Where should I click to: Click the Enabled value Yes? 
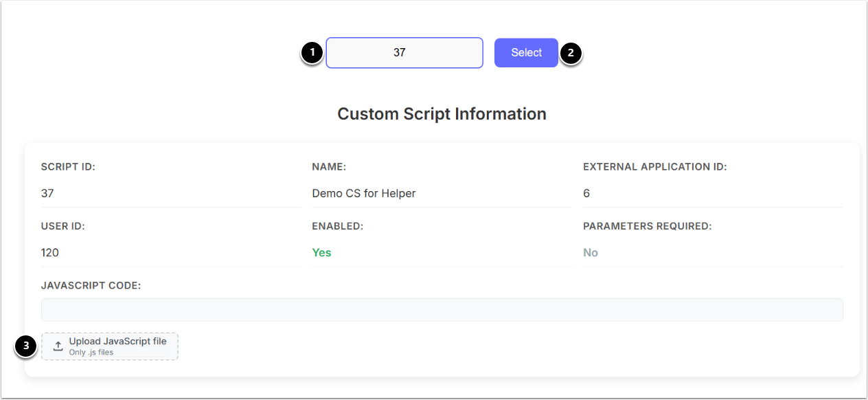[x=321, y=253]
